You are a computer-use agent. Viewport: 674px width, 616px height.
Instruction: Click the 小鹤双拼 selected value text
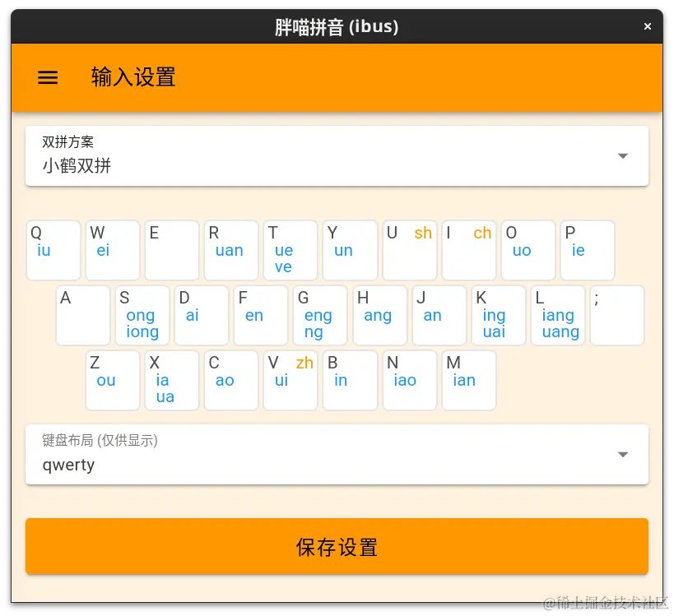click(x=77, y=165)
